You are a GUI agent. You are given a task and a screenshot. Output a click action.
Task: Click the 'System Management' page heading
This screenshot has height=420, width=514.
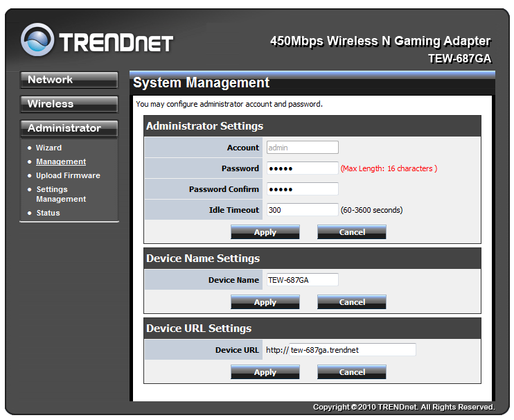[201, 82]
